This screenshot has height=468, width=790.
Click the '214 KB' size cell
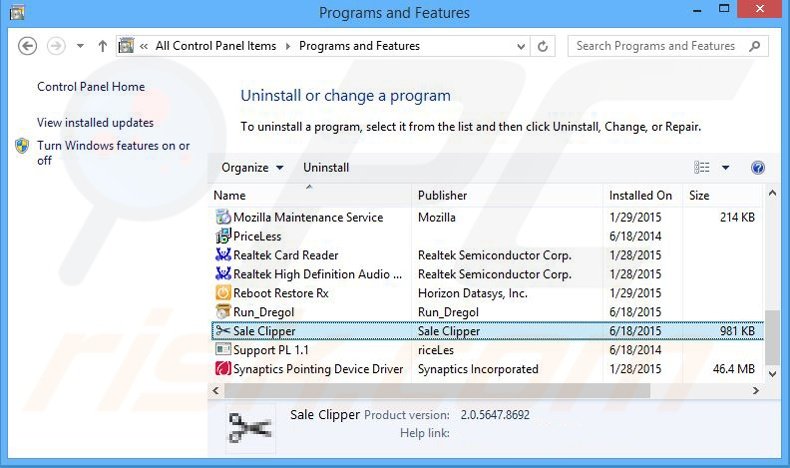(737, 217)
